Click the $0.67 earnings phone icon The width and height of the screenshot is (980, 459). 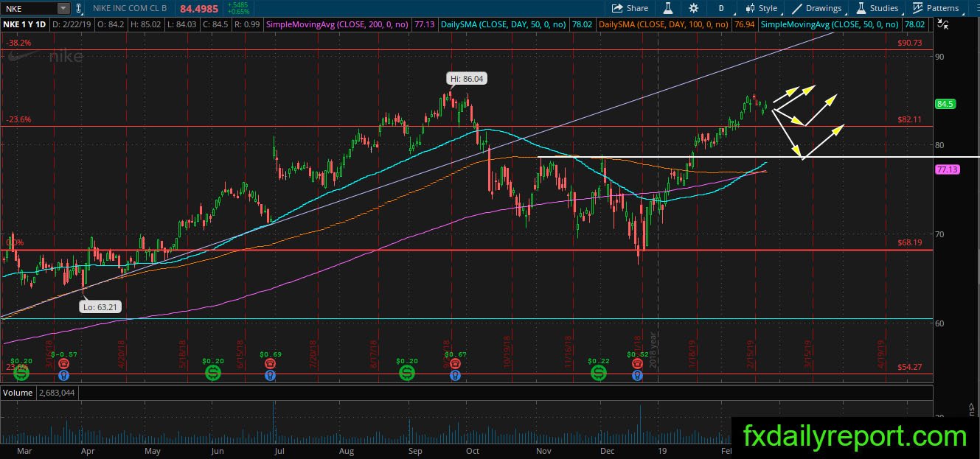454,363
